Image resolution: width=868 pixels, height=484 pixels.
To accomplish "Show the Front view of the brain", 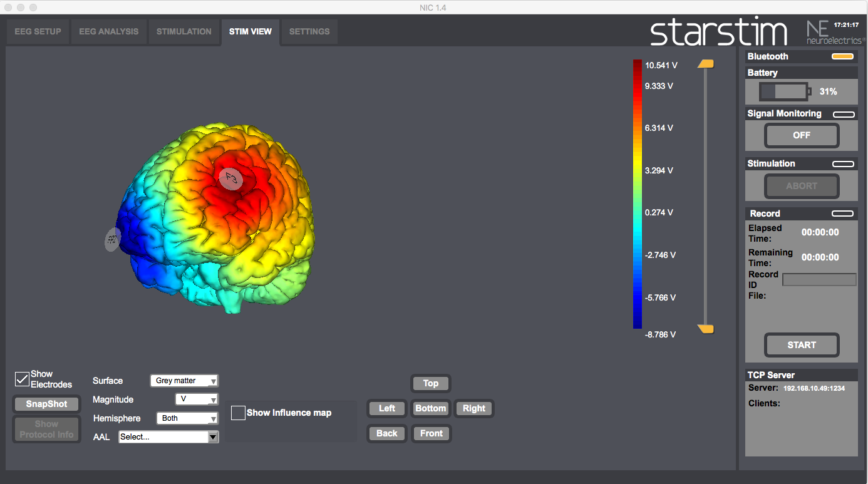I will 431,433.
